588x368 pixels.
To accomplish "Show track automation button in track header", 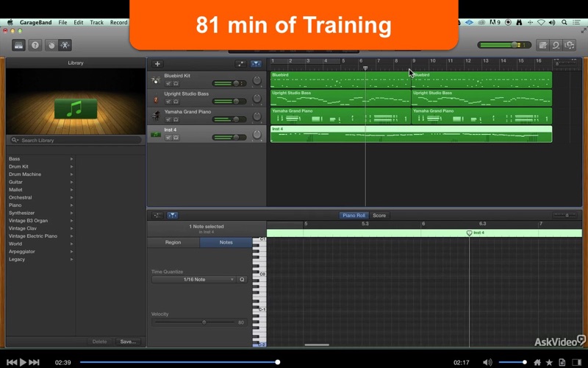I will point(241,64).
